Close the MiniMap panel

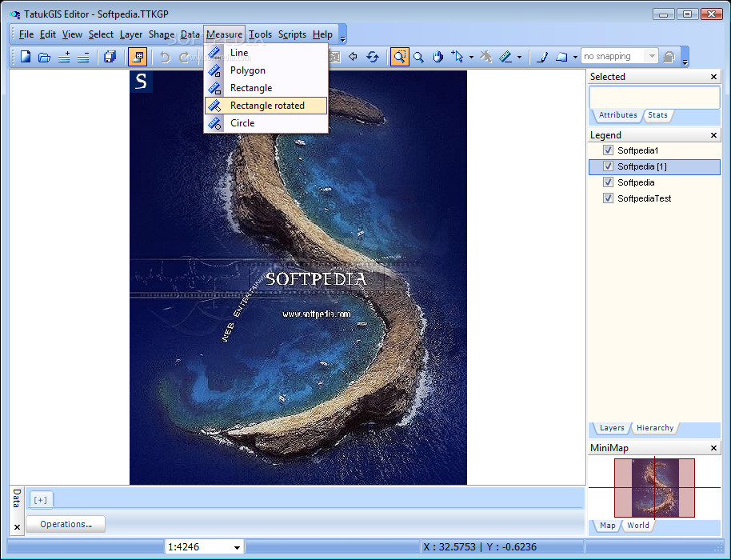[713, 448]
